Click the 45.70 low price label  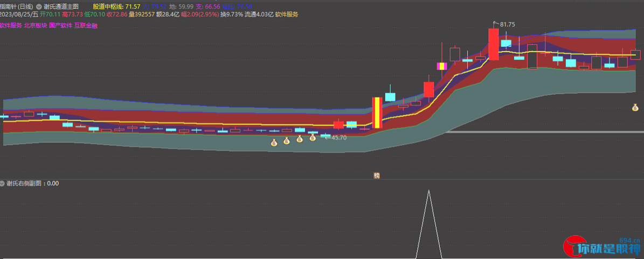(339, 138)
